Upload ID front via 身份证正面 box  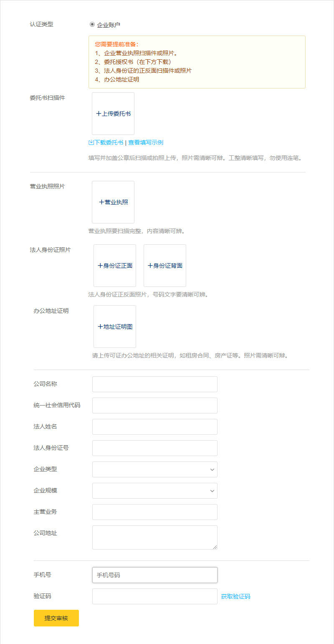pyautogui.click(x=115, y=266)
